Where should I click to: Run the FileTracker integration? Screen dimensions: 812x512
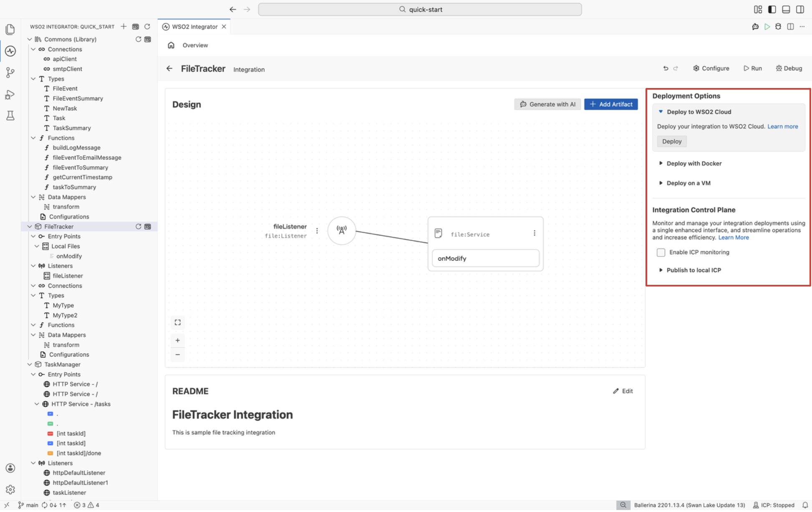pyautogui.click(x=753, y=68)
